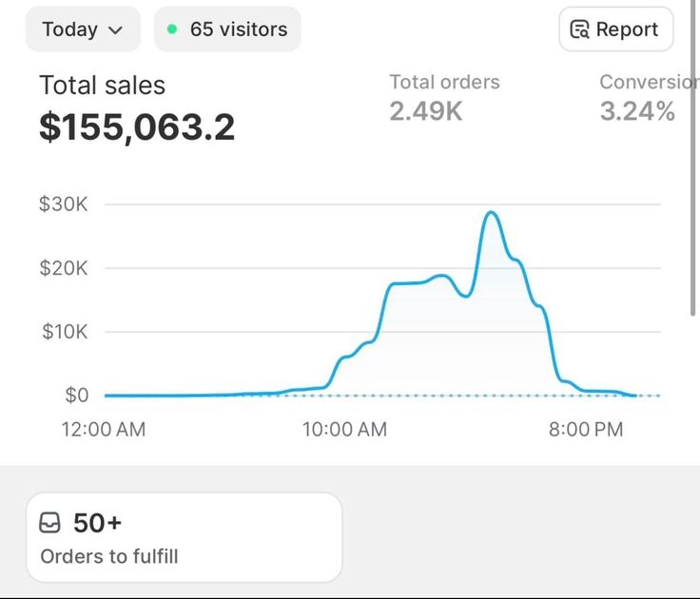Click the $155,063.2 sales figure

click(x=137, y=127)
